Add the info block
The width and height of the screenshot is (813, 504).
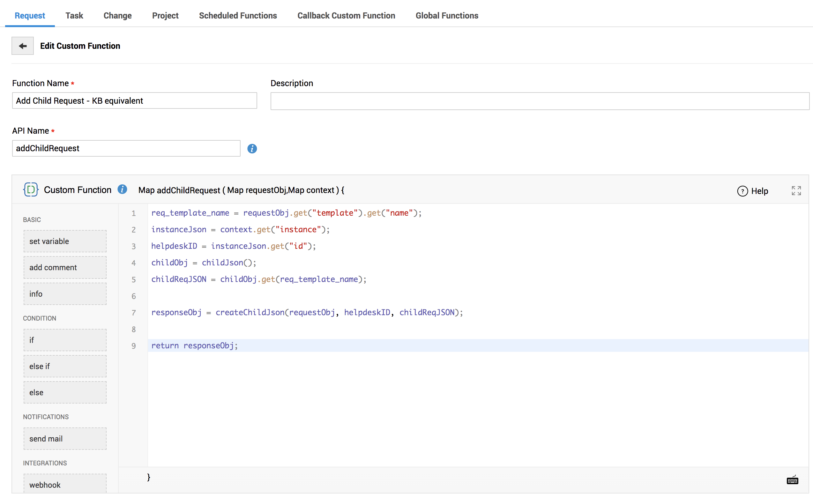tap(65, 294)
